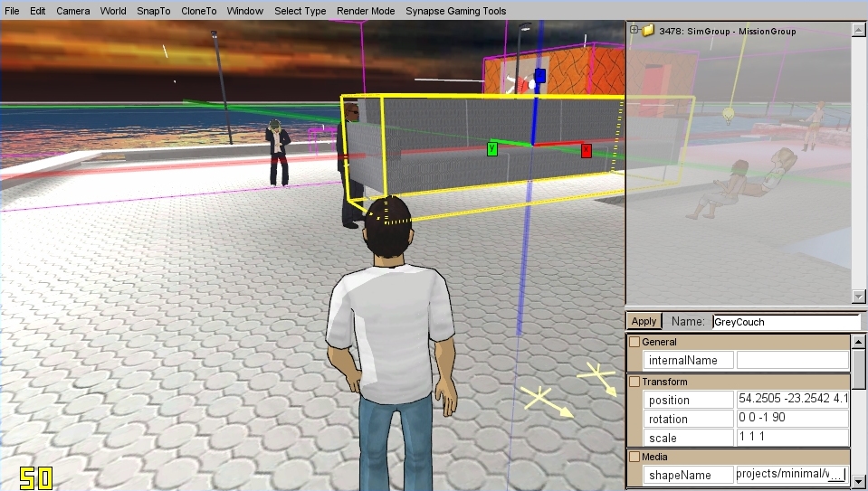This screenshot has width=868, height=491.
Task: Click the Apply button
Action: [644, 321]
